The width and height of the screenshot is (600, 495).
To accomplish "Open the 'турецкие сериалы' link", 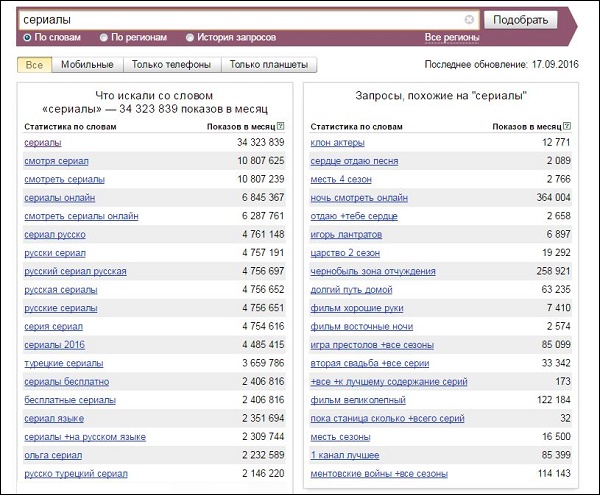I will point(64,363).
